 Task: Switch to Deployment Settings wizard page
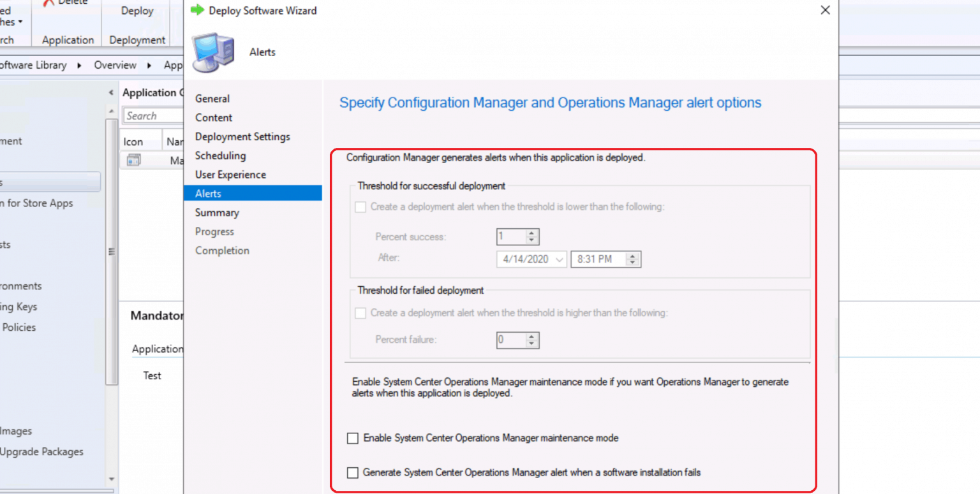click(x=242, y=136)
